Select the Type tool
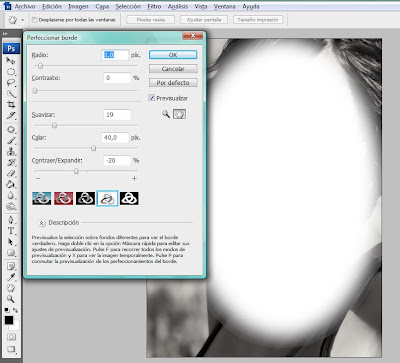 coord(11,231)
